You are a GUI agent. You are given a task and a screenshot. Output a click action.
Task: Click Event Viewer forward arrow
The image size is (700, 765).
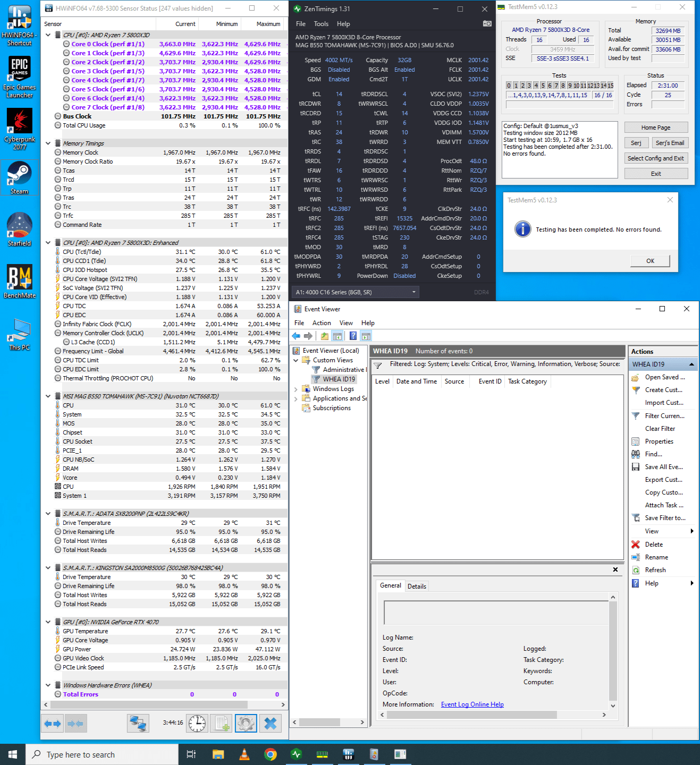(308, 336)
